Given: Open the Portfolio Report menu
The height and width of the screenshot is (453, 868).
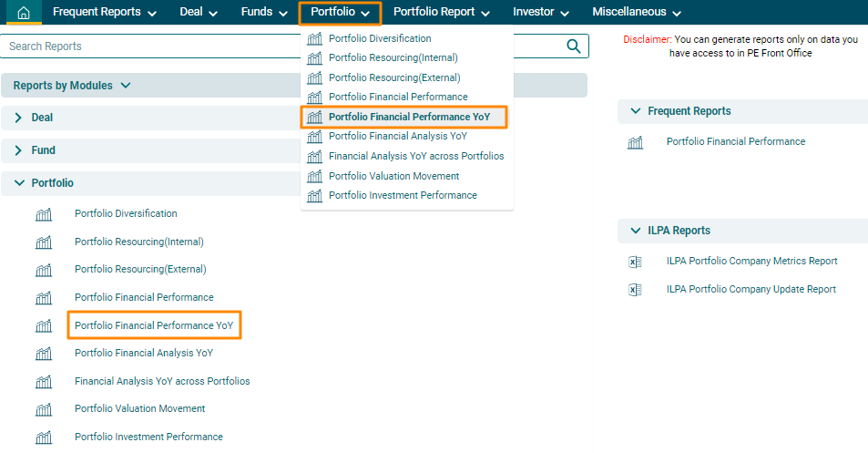Looking at the screenshot, I should [x=441, y=13].
